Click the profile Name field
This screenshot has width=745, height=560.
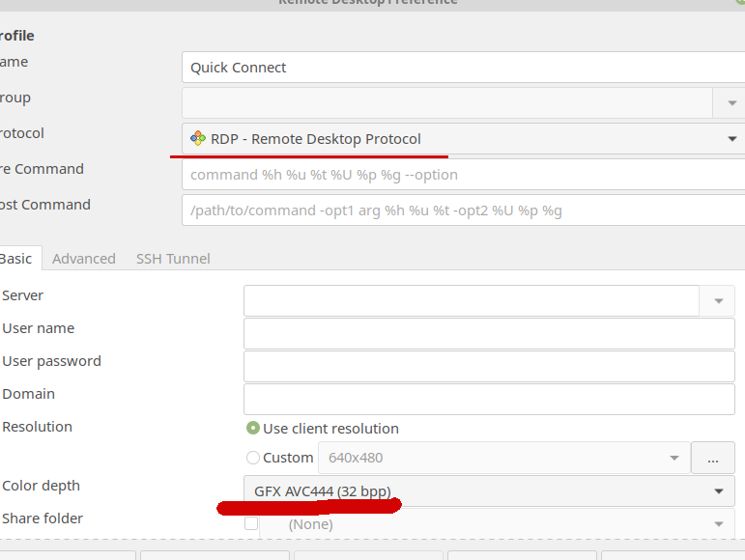pyautogui.click(x=463, y=68)
